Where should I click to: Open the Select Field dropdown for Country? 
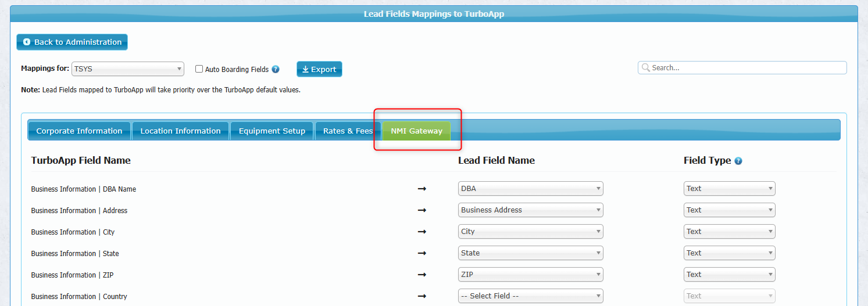point(531,296)
